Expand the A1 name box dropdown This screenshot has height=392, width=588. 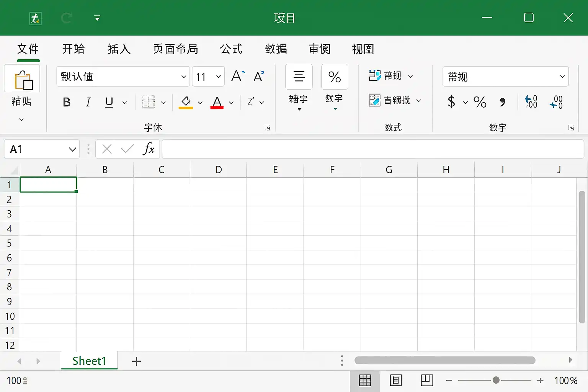tap(72, 149)
